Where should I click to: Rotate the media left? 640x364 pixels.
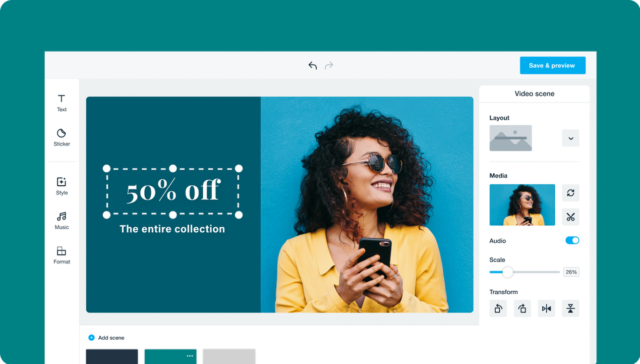tap(498, 309)
